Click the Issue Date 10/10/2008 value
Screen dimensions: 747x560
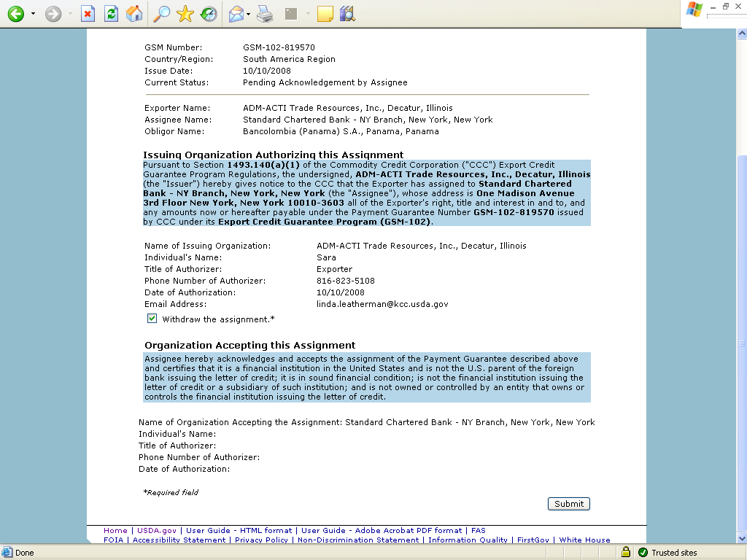(267, 71)
